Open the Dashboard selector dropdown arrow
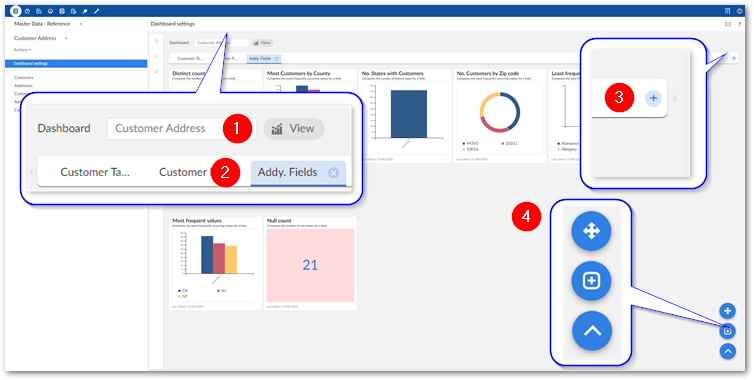 click(x=246, y=43)
